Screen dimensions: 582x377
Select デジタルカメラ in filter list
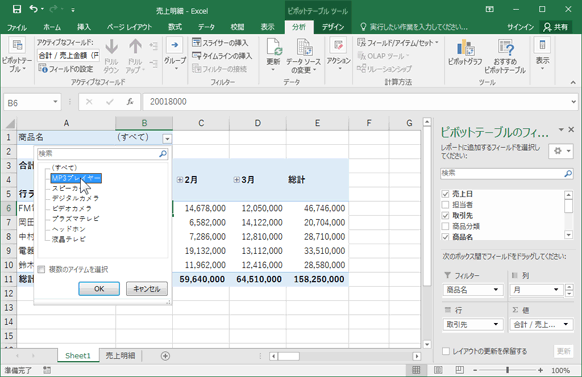[75, 199]
